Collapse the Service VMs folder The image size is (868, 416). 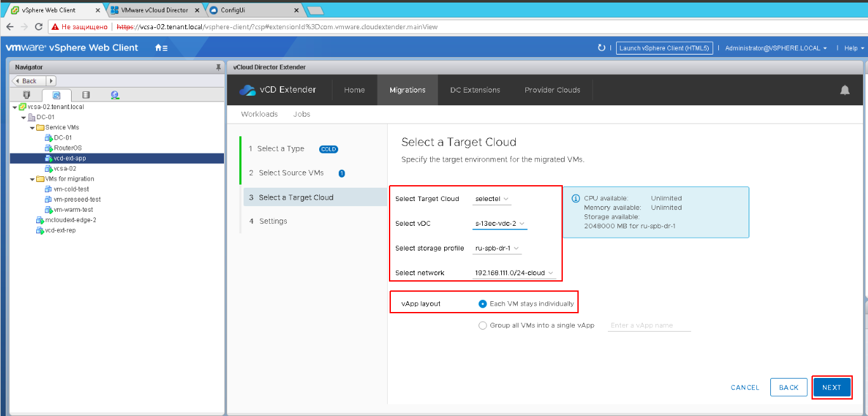coord(32,127)
